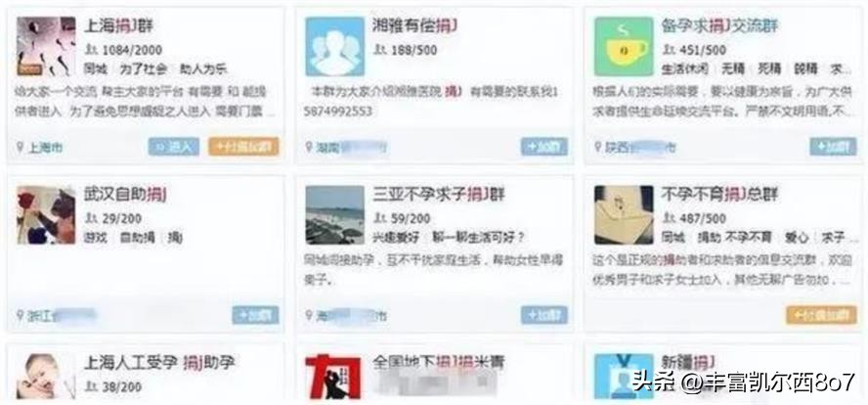Open the 备孕求捐J交流群 title link
Screen dimensions: 868x405
coord(719,26)
